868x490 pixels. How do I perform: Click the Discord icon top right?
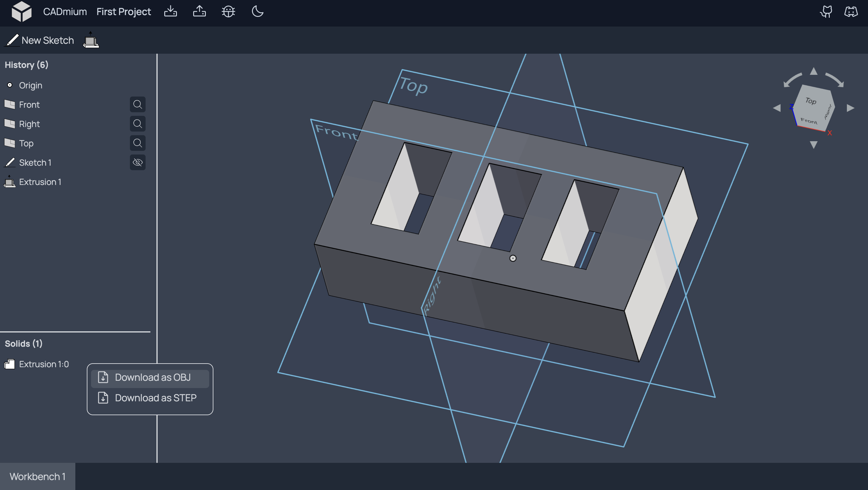click(851, 11)
